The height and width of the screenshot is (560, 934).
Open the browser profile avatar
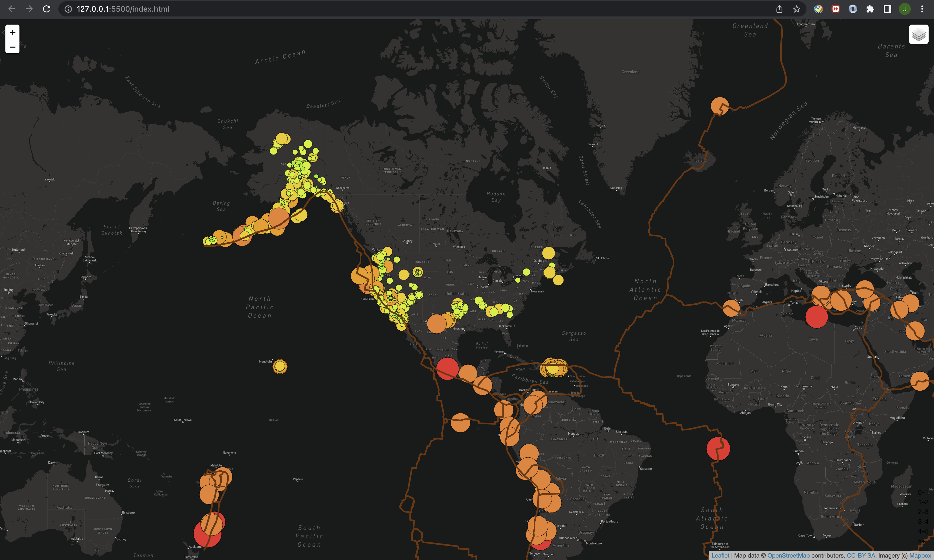pyautogui.click(x=905, y=9)
